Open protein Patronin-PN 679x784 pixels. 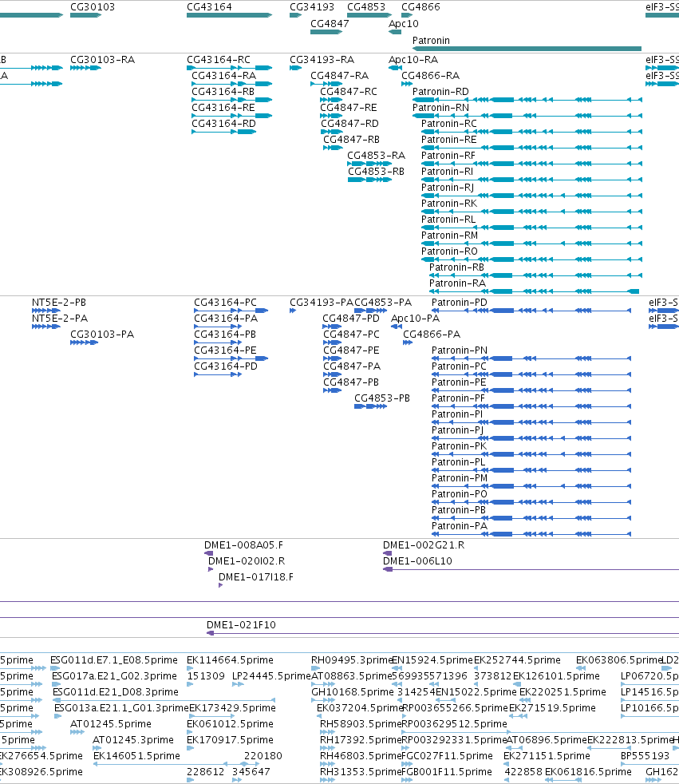point(460,350)
